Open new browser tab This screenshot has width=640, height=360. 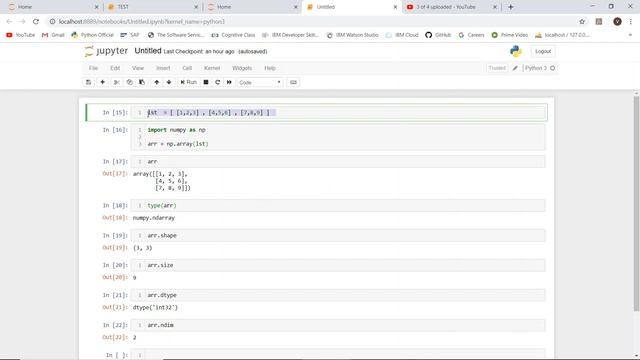click(x=511, y=7)
